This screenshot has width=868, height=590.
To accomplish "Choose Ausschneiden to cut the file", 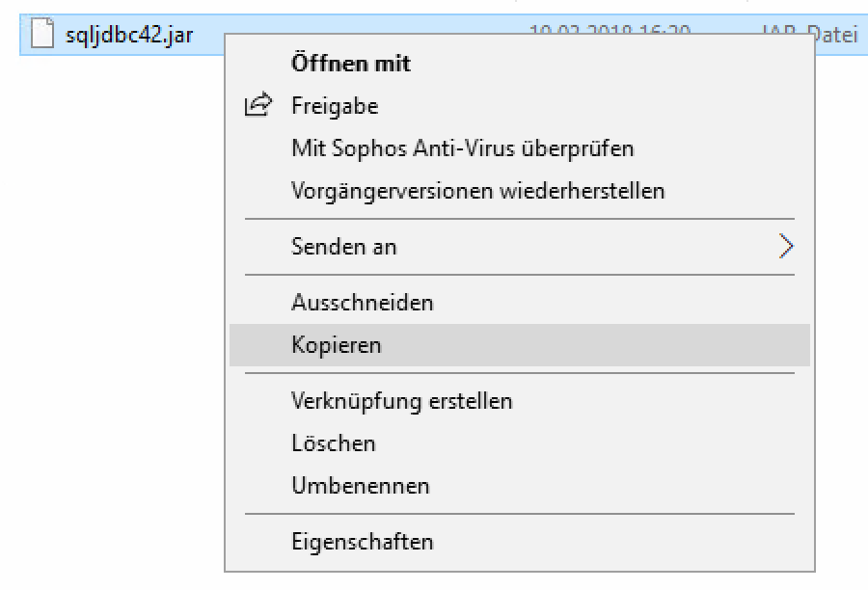I will 362,303.
